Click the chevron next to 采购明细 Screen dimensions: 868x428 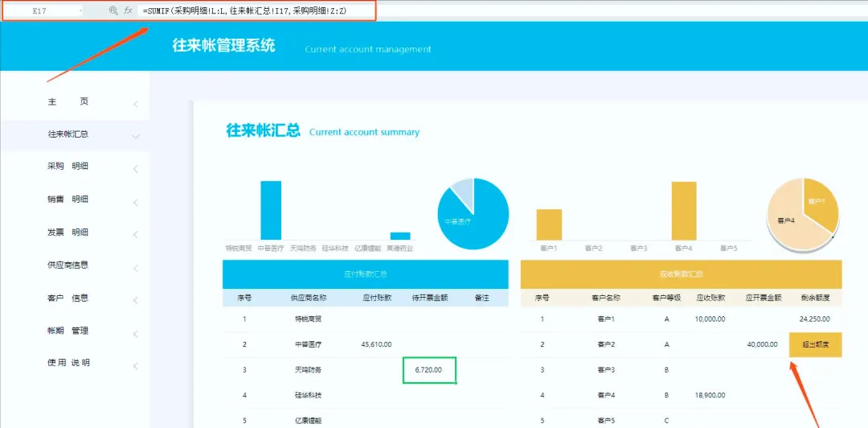136,170
